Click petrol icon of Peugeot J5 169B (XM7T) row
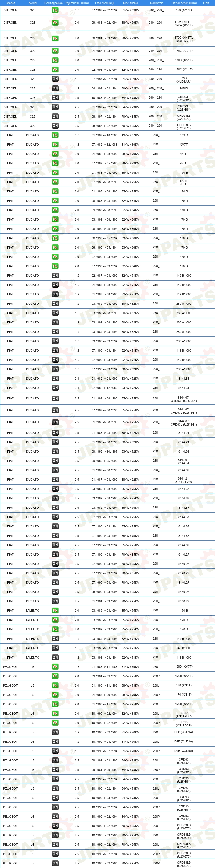215x868 pixels. [x=55, y=667]
